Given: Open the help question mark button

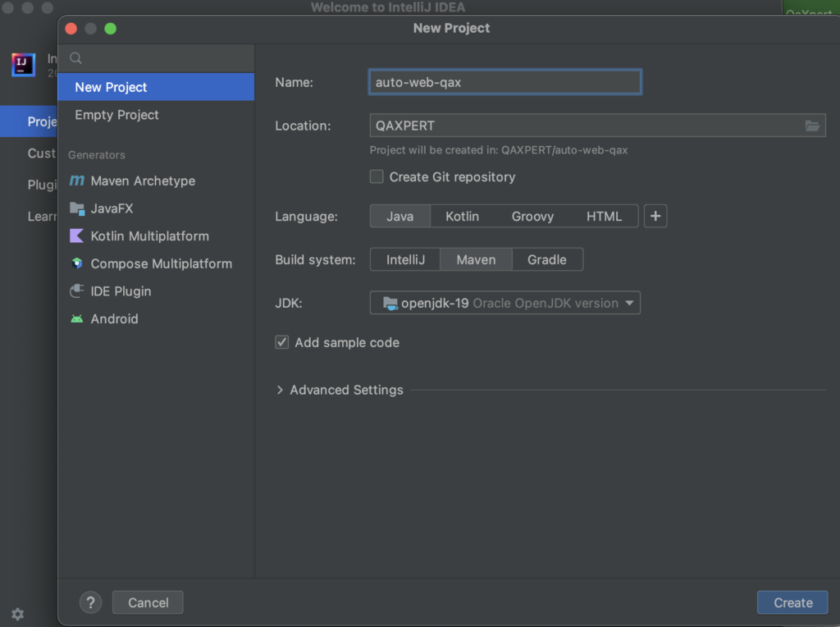Looking at the screenshot, I should pos(90,602).
